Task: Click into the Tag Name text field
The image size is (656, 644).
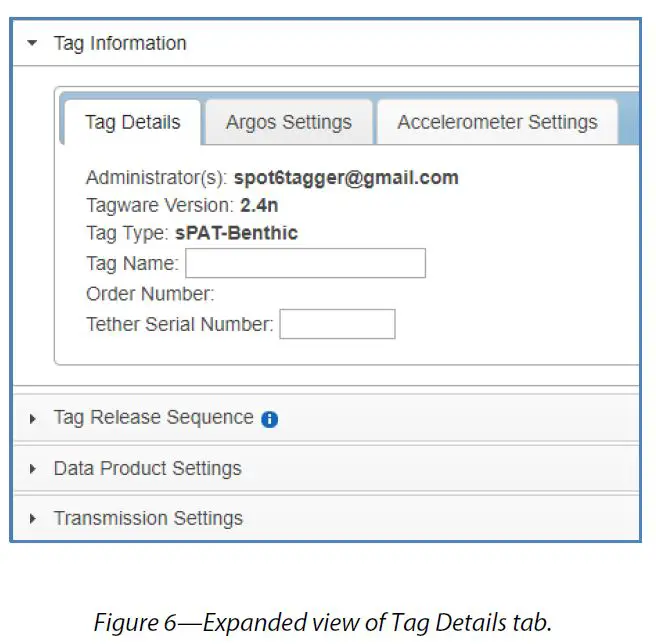Action: (x=305, y=264)
